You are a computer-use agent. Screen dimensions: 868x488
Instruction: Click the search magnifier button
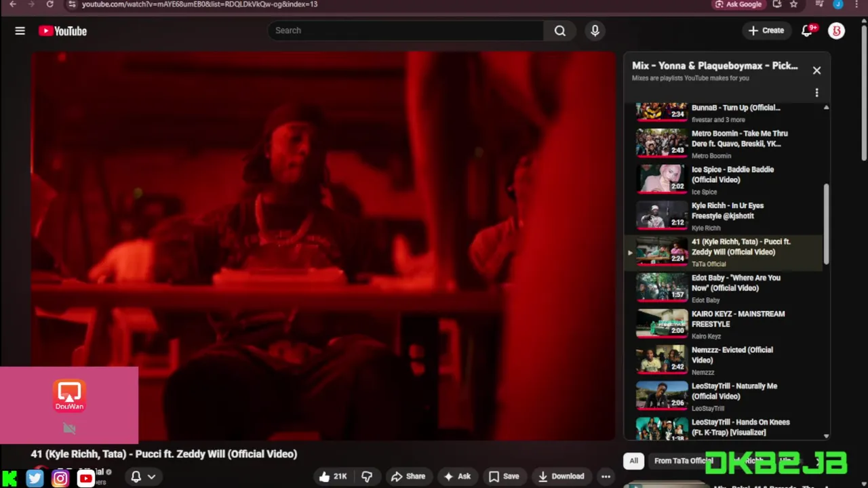560,30
